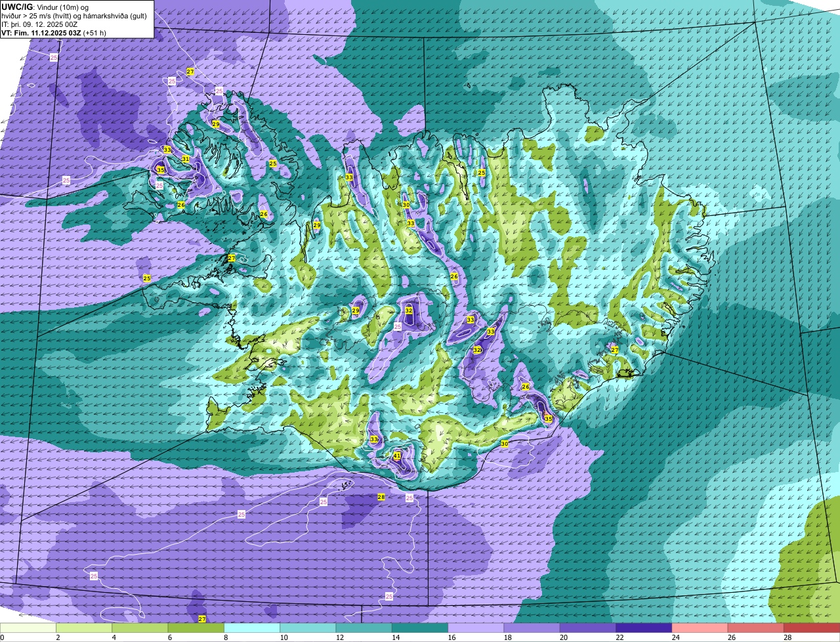Pick the 4–6 m/s green legend swatch
Viewport: 840px width, 642px height.
pos(140,628)
